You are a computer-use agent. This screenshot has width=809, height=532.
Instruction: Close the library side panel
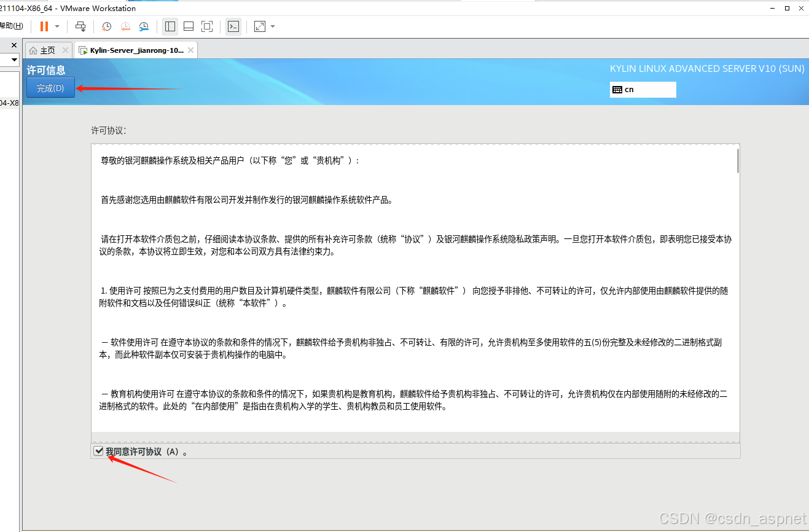(x=14, y=45)
